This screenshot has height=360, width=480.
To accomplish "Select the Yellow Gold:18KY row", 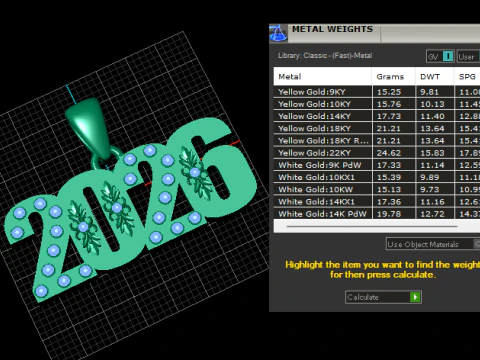I will point(377,128).
